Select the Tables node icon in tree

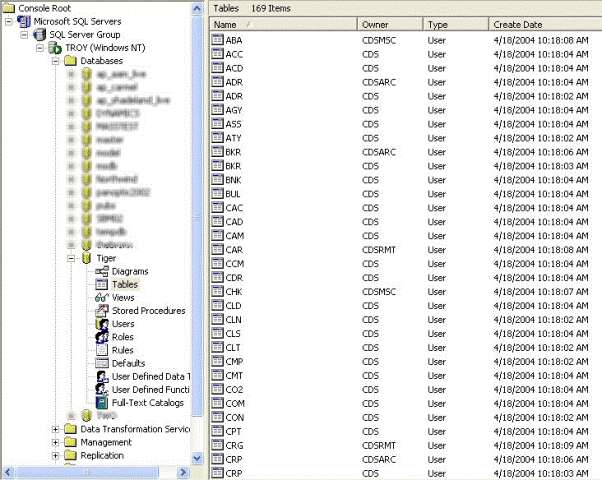coord(102,285)
